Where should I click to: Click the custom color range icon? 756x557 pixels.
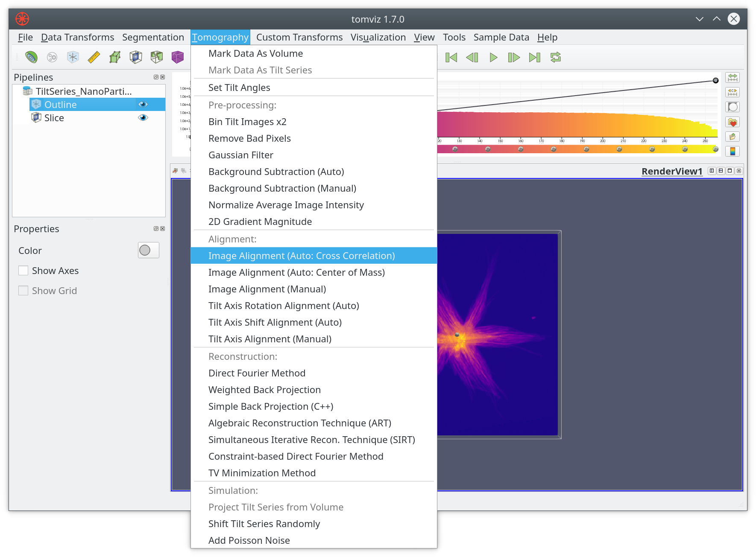[x=733, y=92]
